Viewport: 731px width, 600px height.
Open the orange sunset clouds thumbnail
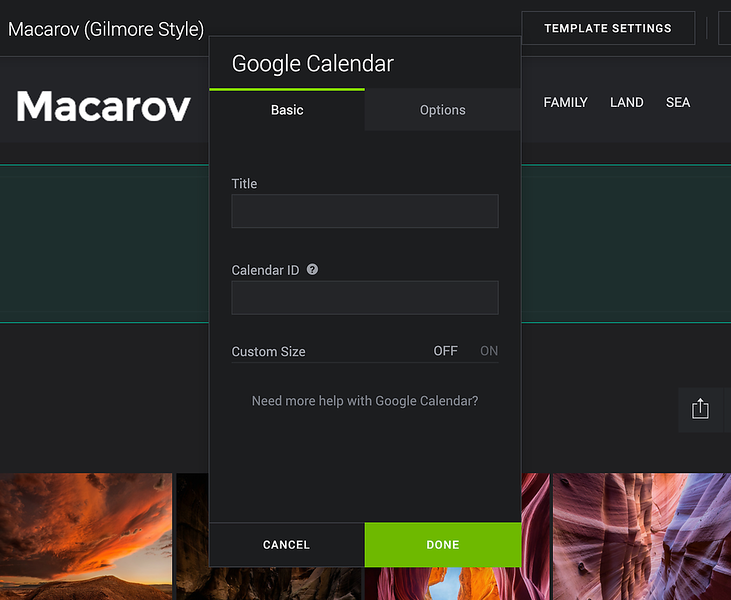(86, 537)
